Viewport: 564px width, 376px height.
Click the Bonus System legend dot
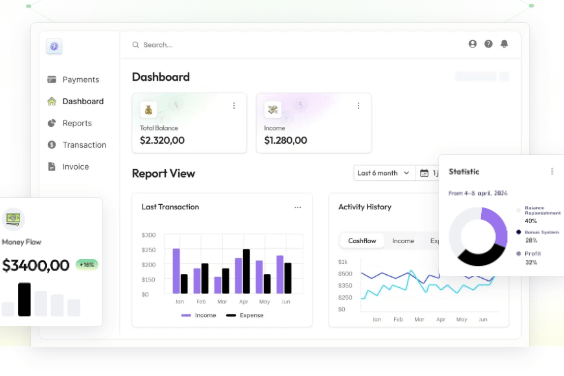pos(519,232)
